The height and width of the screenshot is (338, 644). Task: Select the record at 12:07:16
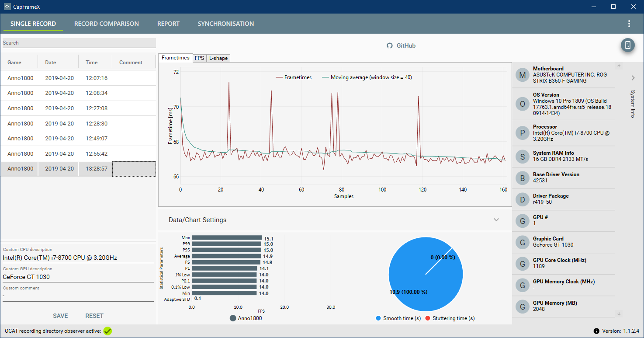pos(78,78)
